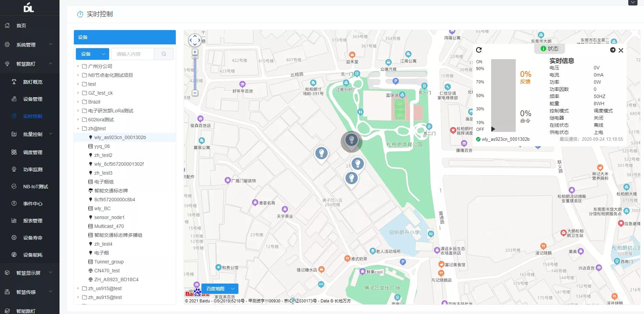Open 调度管理 in the sidebar
The width and height of the screenshot is (644, 314).
[x=33, y=152]
